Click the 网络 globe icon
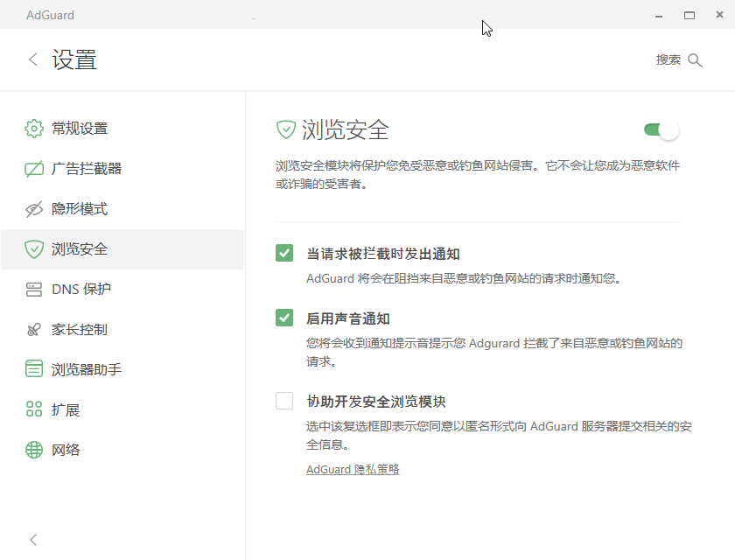This screenshot has height=560, width=735. 34,450
